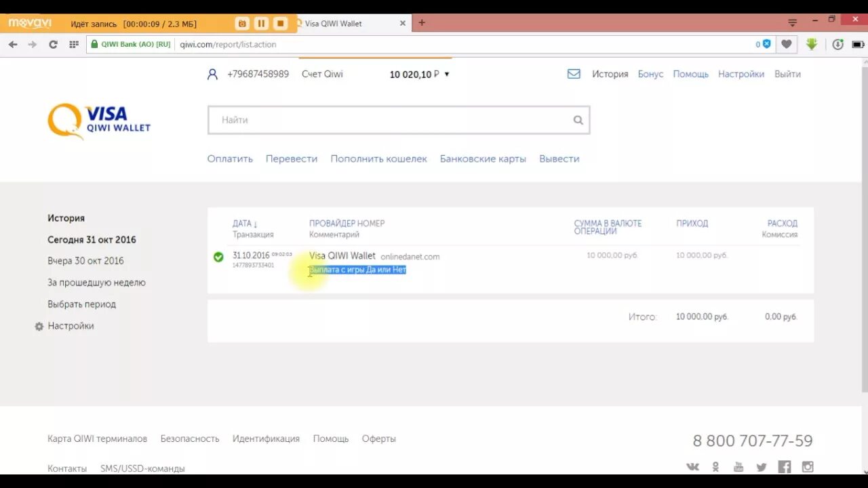Image resolution: width=868 pixels, height=488 pixels.
Task: Click the envelope messages icon
Action: tap(574, 74)
